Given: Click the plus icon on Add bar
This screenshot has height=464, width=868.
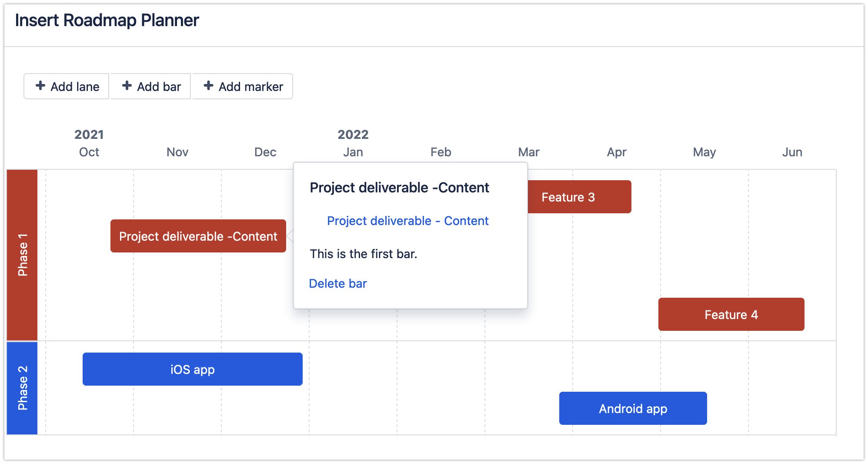Looking at the screenshot, I should (127, 86).
